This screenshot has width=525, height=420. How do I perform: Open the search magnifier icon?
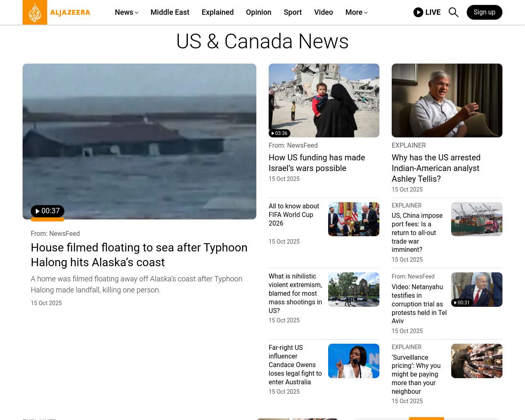454,12
